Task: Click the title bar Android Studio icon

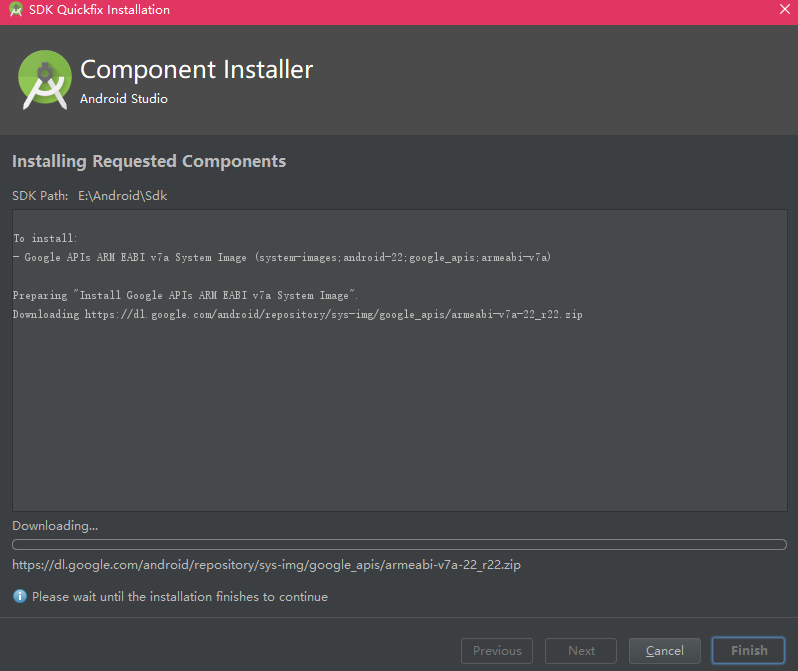Action: pyautogui.click(x=16, y=9)
